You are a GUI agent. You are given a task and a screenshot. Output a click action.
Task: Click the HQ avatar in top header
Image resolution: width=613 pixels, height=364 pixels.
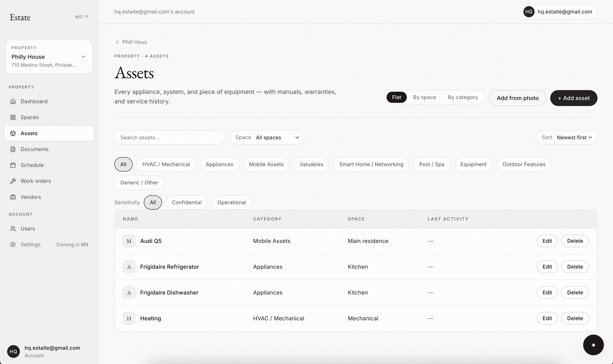pyautogui.click(x=529, y=12)
